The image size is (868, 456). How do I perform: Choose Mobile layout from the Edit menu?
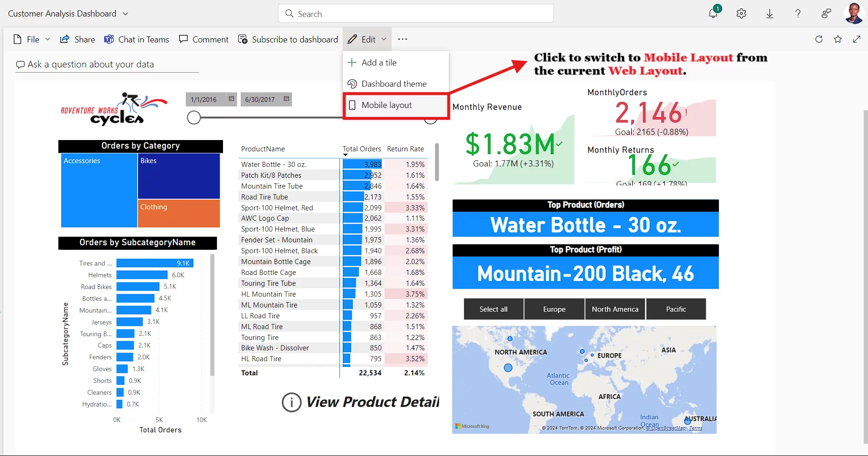pos(387,105)
